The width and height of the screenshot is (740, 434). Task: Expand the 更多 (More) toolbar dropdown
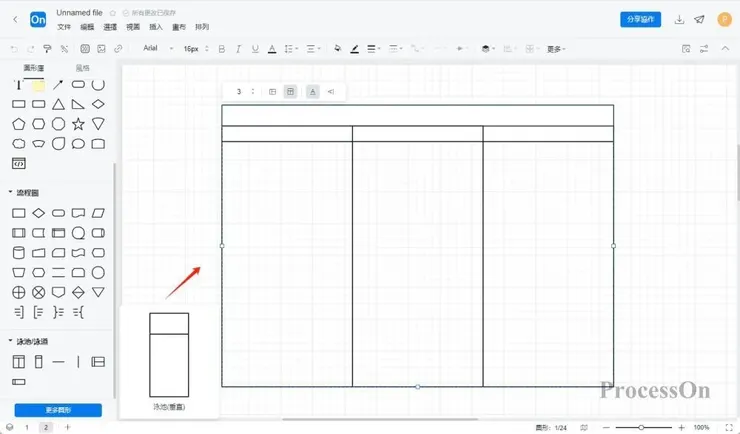pos(556,49)
